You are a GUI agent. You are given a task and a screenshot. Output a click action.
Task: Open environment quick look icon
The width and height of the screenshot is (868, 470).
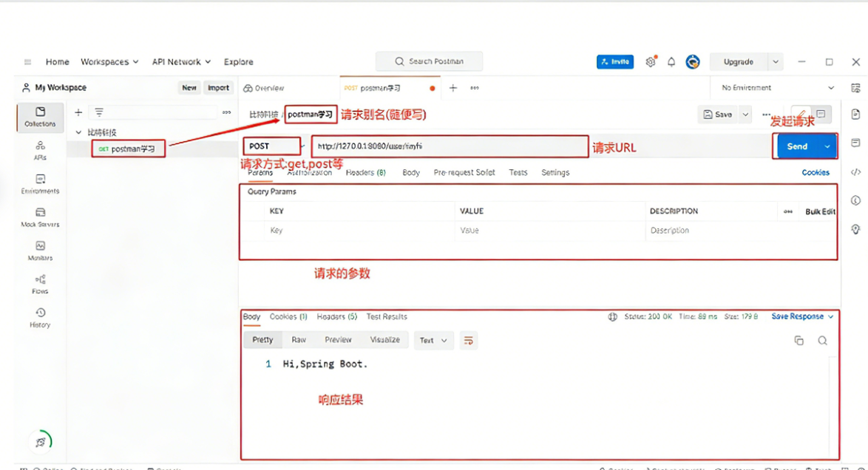[855, 88]
